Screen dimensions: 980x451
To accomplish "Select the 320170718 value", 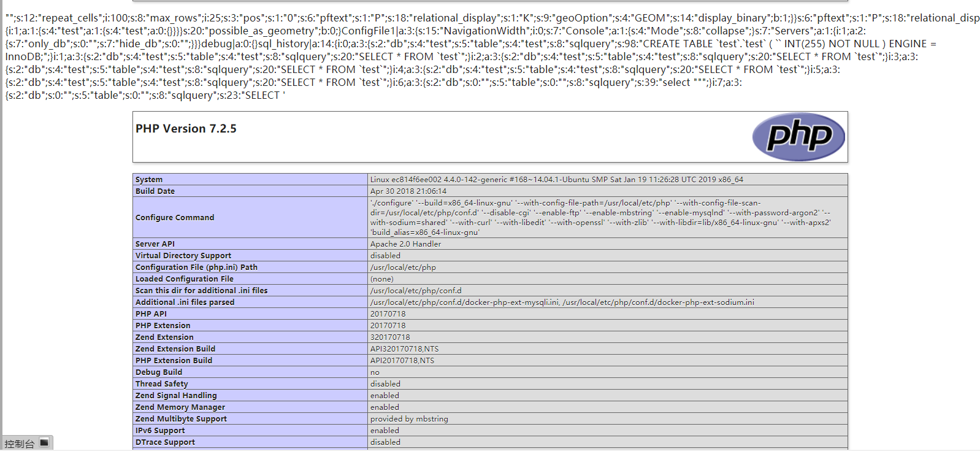I will point(390,337).
